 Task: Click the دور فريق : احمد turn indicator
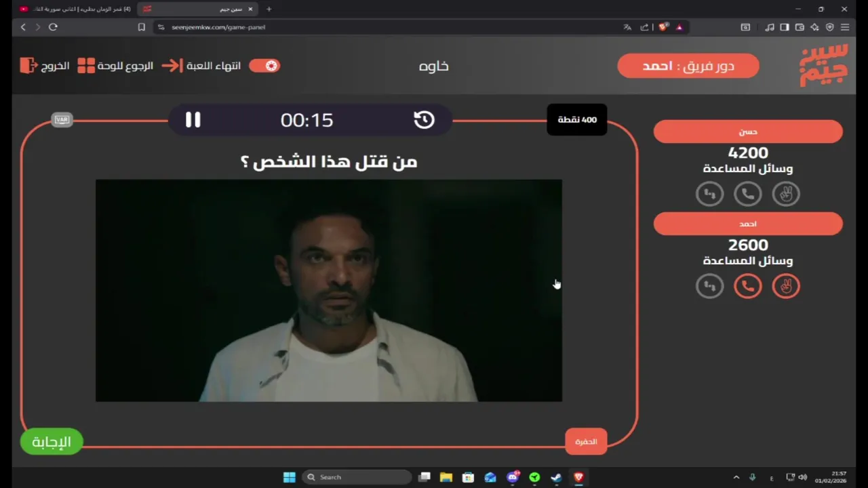click(x=688, y=66)
